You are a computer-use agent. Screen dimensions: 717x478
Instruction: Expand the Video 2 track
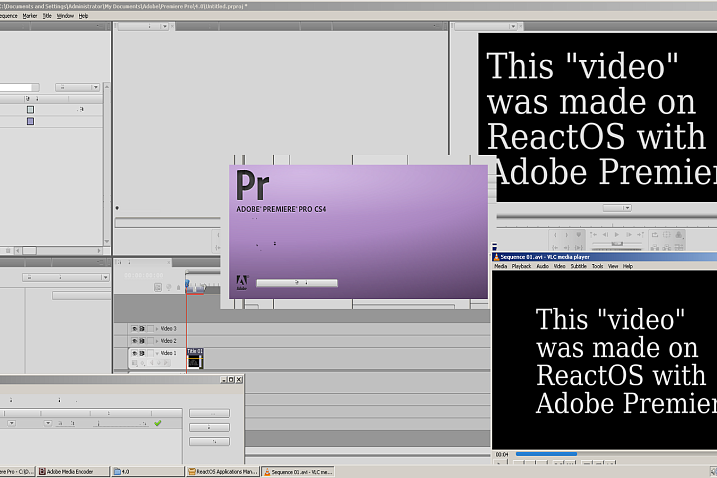[157, 341]
